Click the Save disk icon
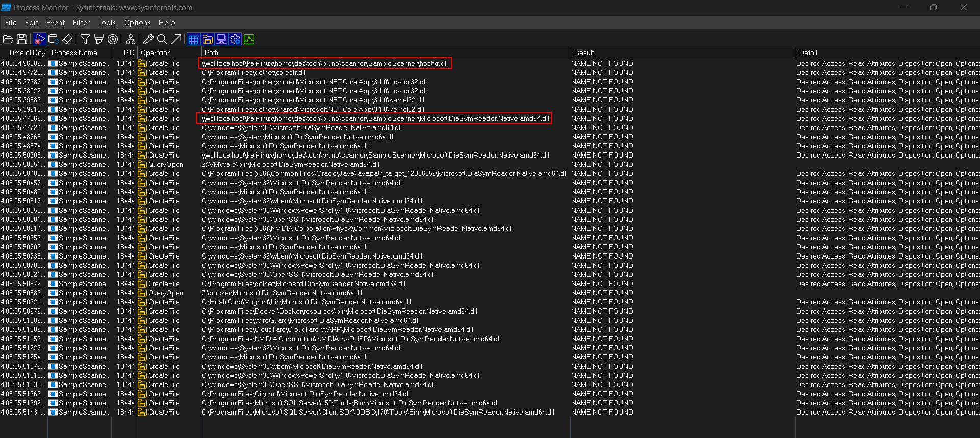 tap(22, 39)
